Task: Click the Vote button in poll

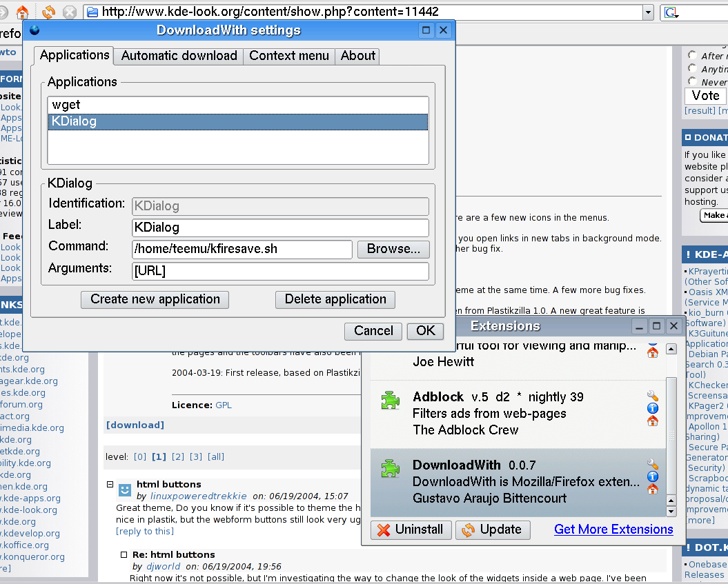Action: pyautogui.click(x=705, y=96)
